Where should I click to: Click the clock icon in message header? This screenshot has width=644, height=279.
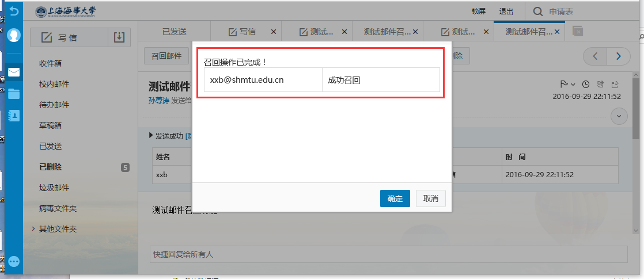pyautogui.click(x=586, y=84)
